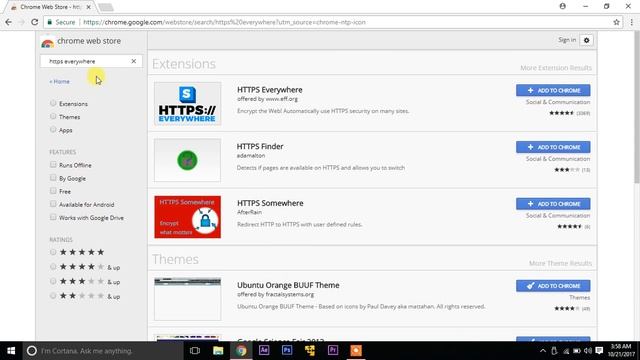Image resolution: width=640 pixels, height=360 pixels.
Task: Open File Explorer from the taskbar
Action: [218, 351]
